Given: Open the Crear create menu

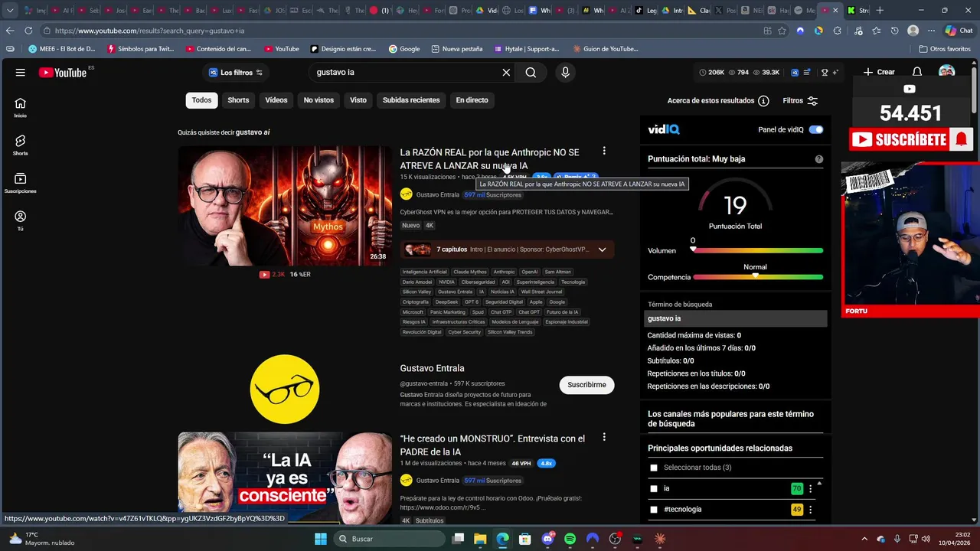Looking at the screenshot, I should (879, 72).
